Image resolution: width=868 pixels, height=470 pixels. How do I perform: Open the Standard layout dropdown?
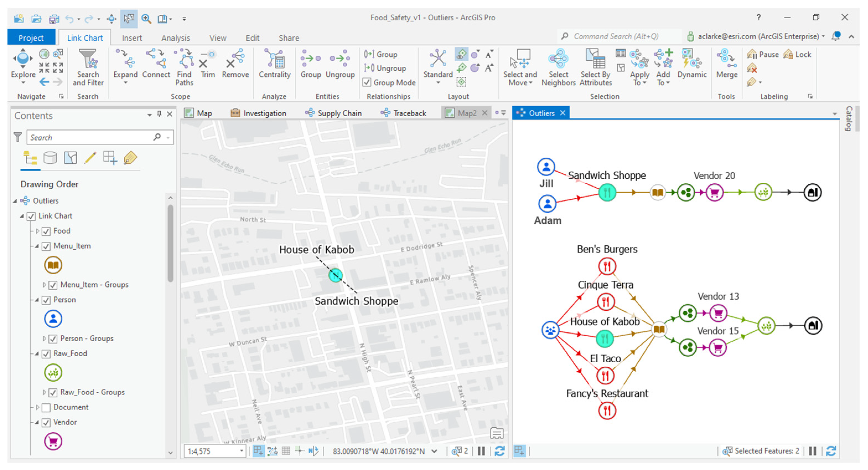[x=438, y=83]
